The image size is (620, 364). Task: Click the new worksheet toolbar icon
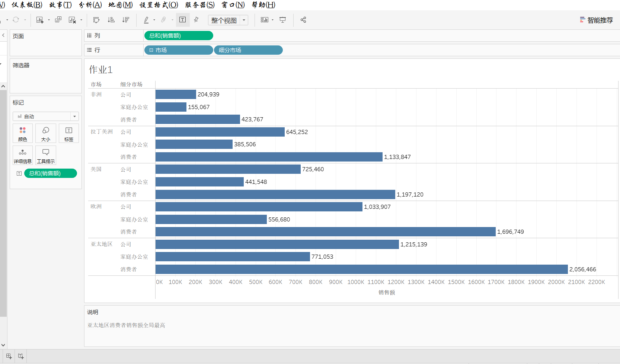[x=40, y=20]
